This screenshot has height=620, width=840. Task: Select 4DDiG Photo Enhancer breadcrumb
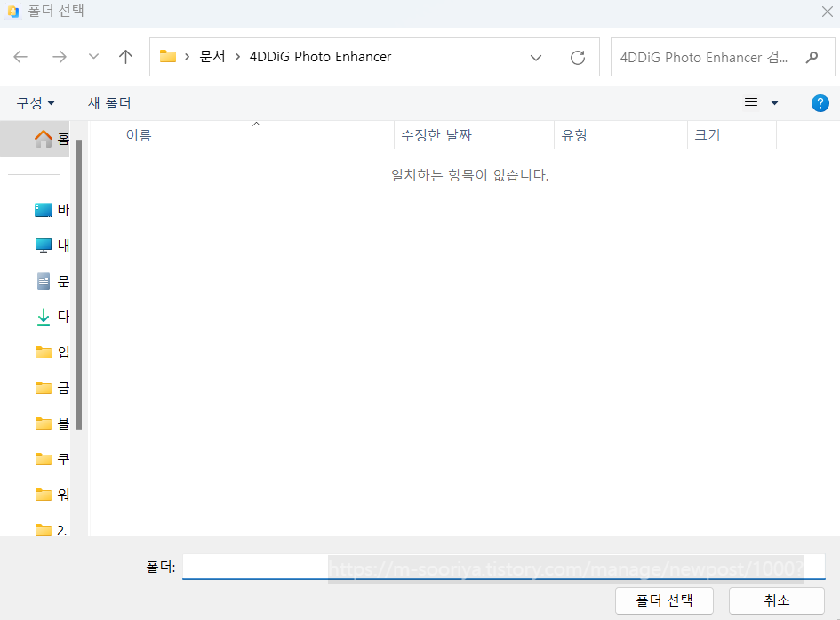click(x=320, y=57)
